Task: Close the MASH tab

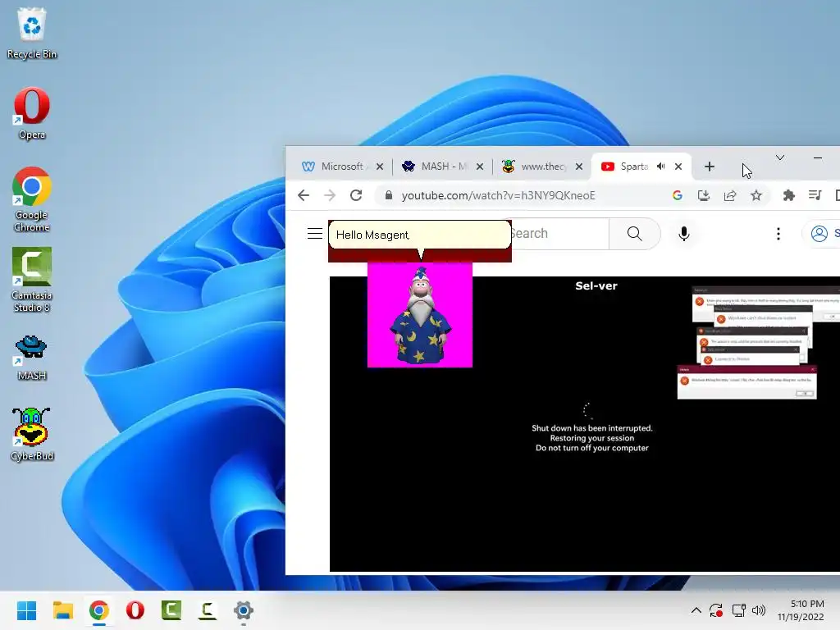Action: (480, 167)
